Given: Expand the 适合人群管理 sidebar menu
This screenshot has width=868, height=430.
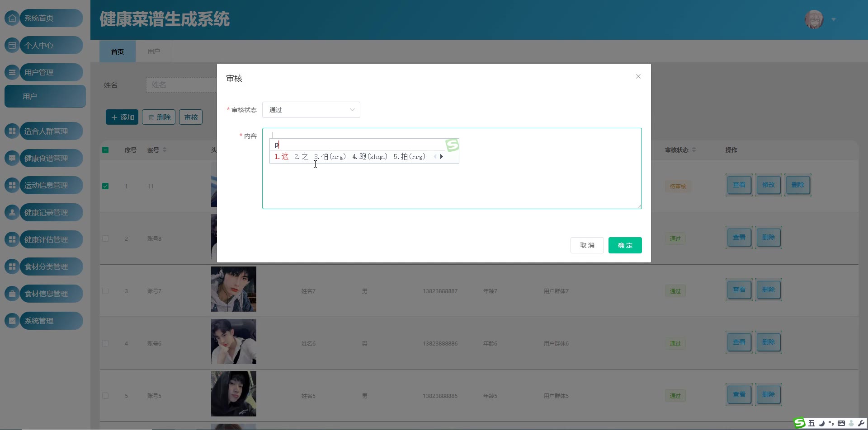Looking at the screenshot, I should click(x=52, y=131).
